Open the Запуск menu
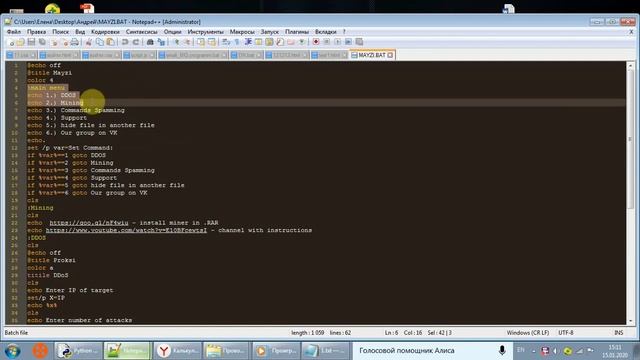Viewport: 640px width, 360px height. [269, 31]
